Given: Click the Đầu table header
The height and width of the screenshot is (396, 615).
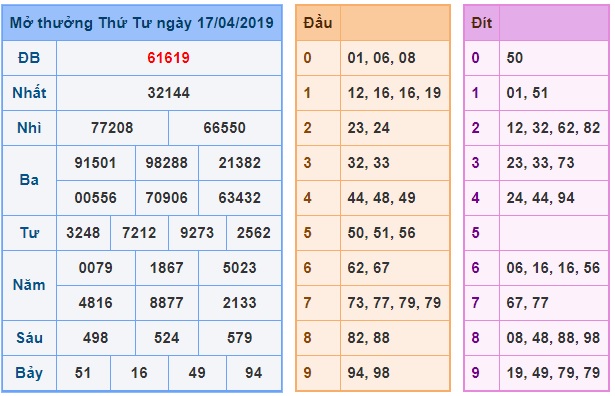Looking at the screenshot, I should 318,23.
